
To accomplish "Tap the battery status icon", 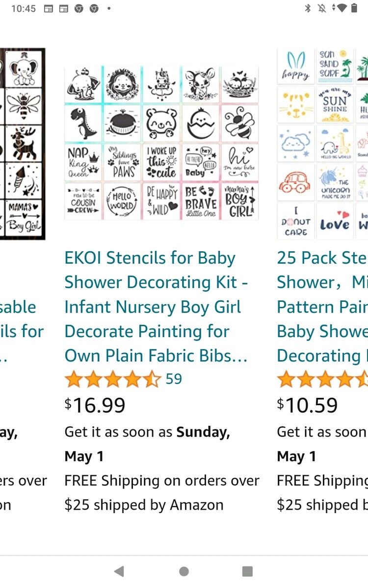I will pos(354,8).
